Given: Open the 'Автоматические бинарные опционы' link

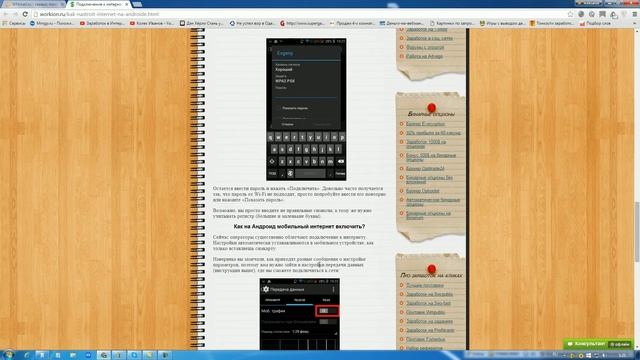Looking at the screenshot, I should point(433,202).
